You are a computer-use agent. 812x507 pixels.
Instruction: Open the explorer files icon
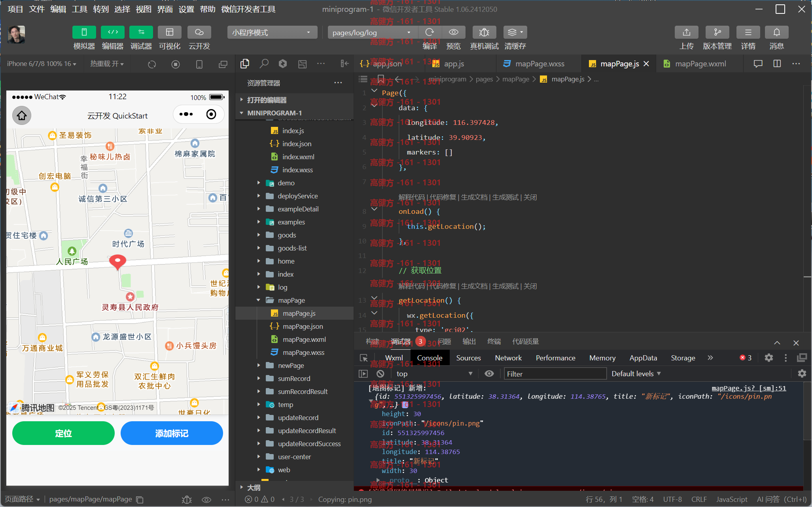(x=245, y=64)
